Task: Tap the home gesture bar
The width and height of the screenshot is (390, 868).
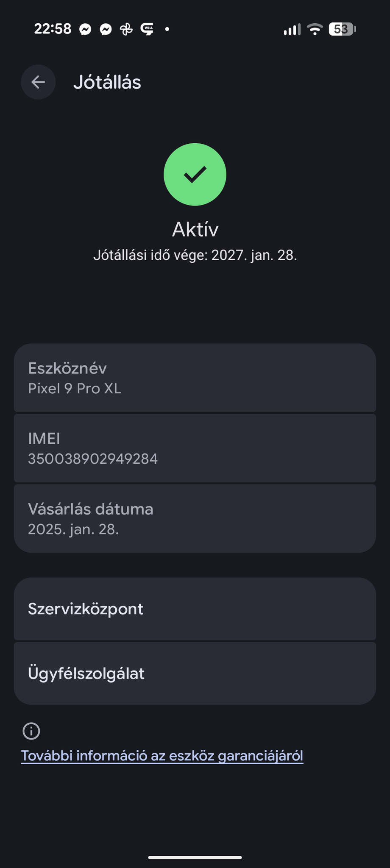Action: pyautogui.click(x=195, y=857)
